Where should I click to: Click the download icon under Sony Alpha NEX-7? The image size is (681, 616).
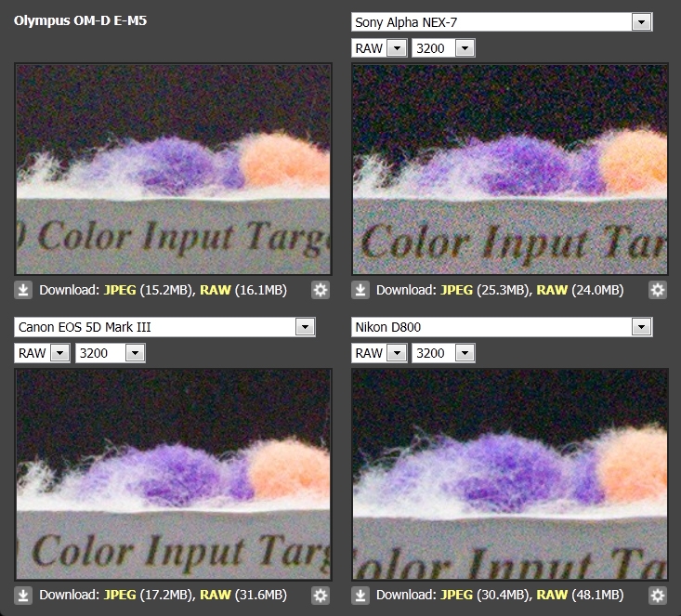tap(360, 290)
